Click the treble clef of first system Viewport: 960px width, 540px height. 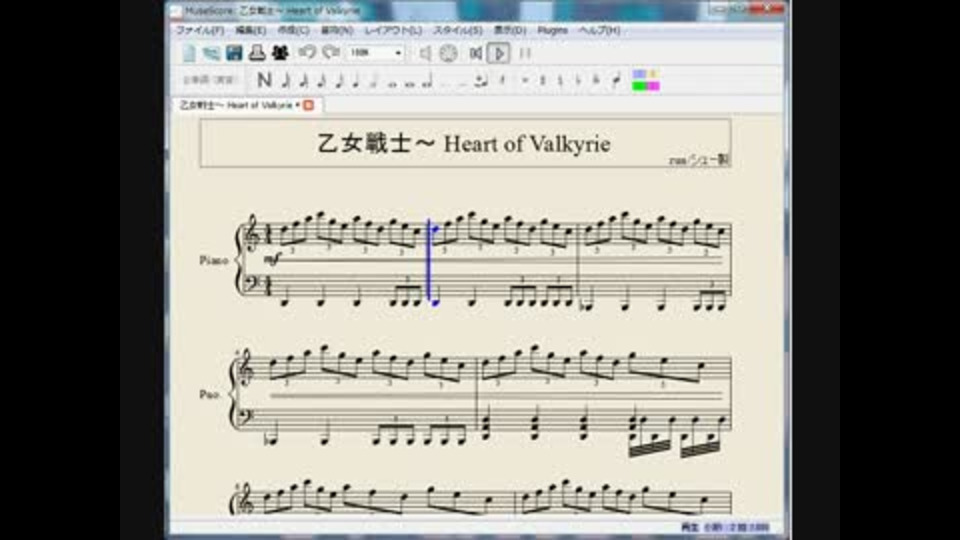(x=251, y=234)
